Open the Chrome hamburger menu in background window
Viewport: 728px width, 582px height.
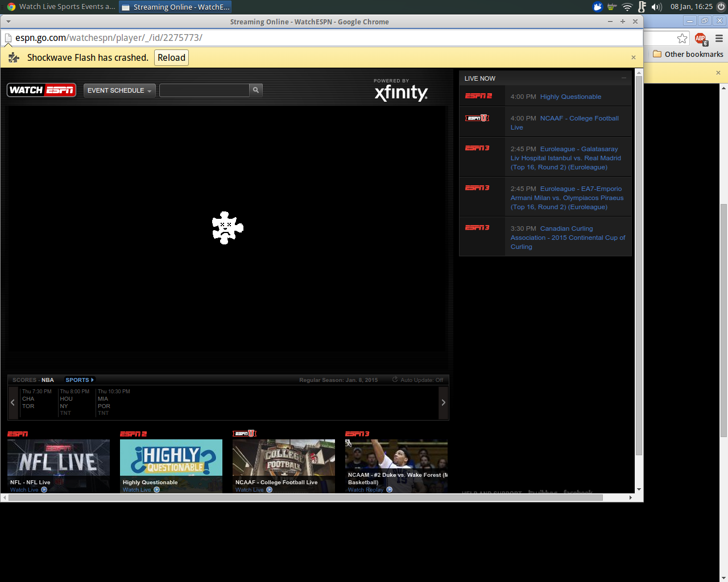[719, 39]
